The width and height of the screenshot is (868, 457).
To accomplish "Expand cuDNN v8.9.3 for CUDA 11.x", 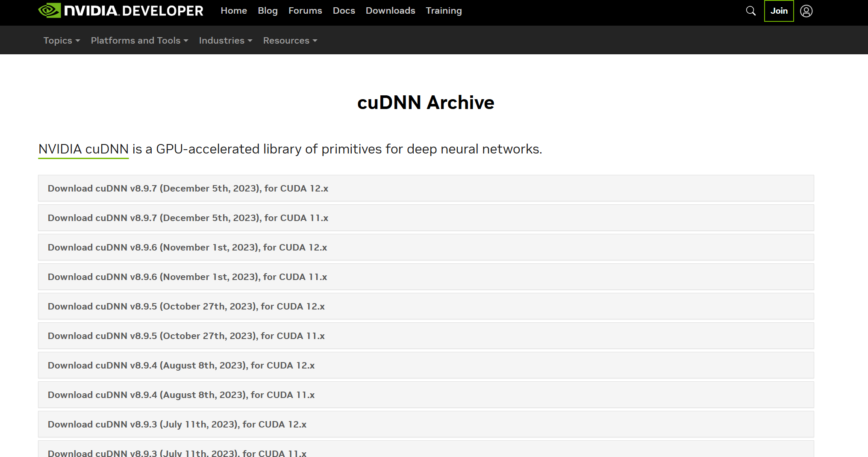I will pyautogui.click(x=426, y=450).
